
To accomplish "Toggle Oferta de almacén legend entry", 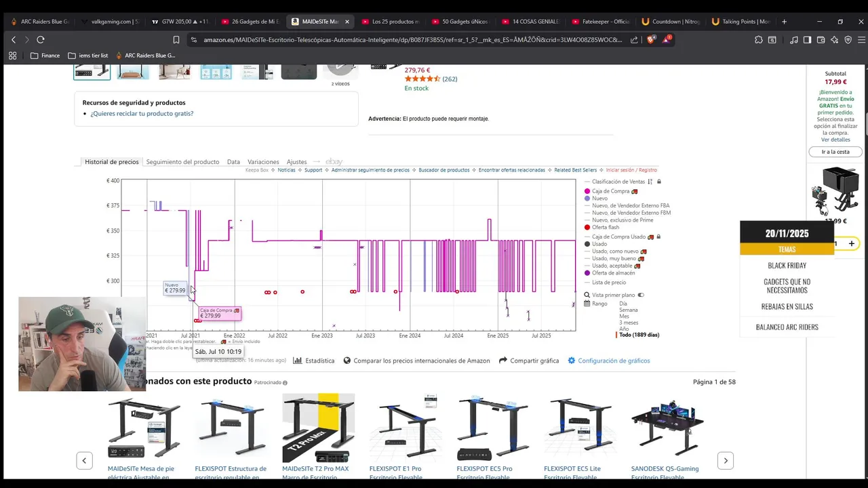I will click(610, 272).
